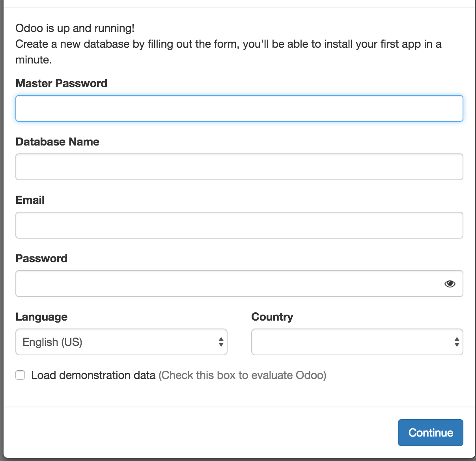Click the 'Password' label above the eye field
The height and width of the screenshot is (461, 476).
41,258
